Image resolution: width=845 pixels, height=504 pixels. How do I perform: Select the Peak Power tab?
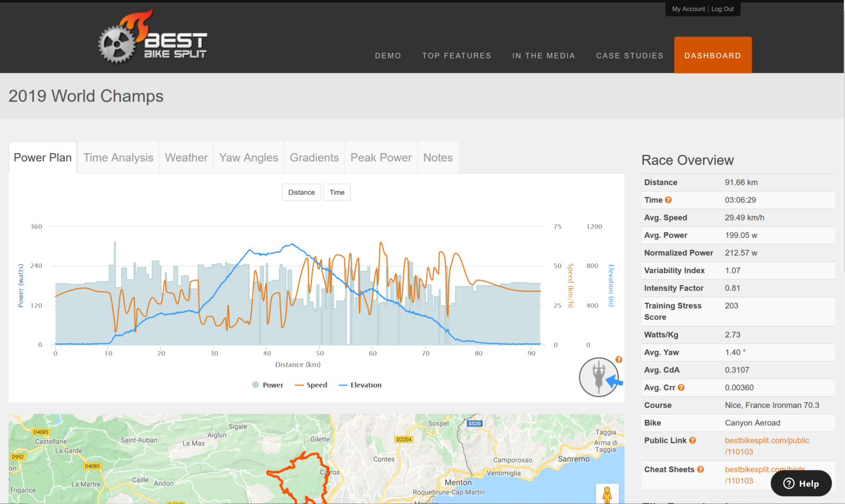pos(381,157)
